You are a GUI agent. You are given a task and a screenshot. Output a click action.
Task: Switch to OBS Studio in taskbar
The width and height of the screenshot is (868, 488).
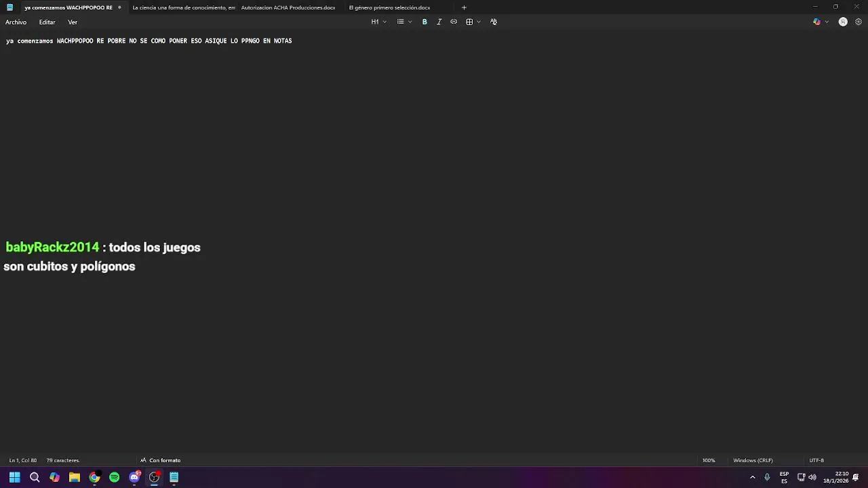(154, 477)
